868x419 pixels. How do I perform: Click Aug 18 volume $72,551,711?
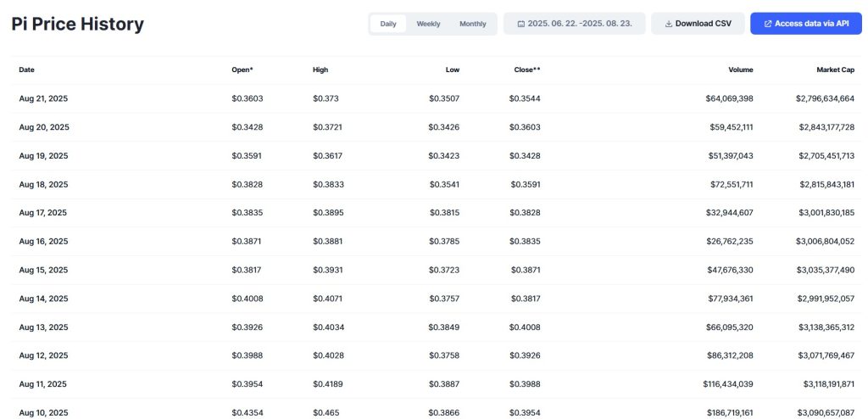point(732,185)
